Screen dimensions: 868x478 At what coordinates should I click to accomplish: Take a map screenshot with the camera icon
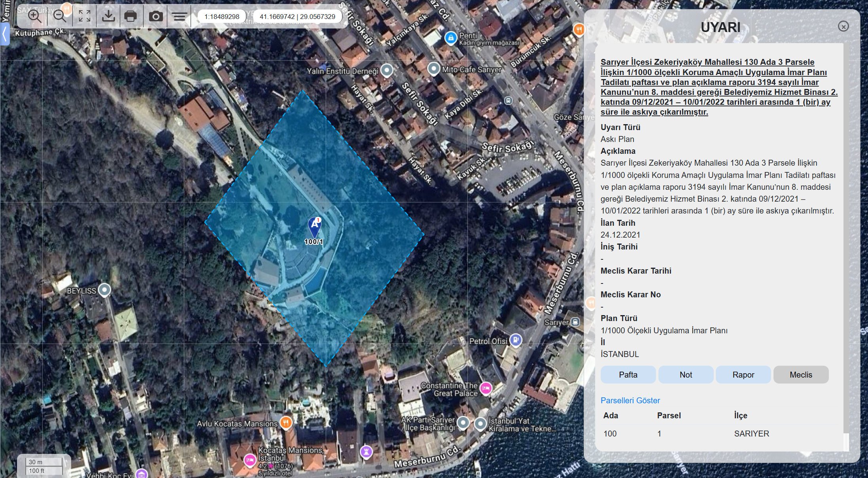tap(156, 16)
